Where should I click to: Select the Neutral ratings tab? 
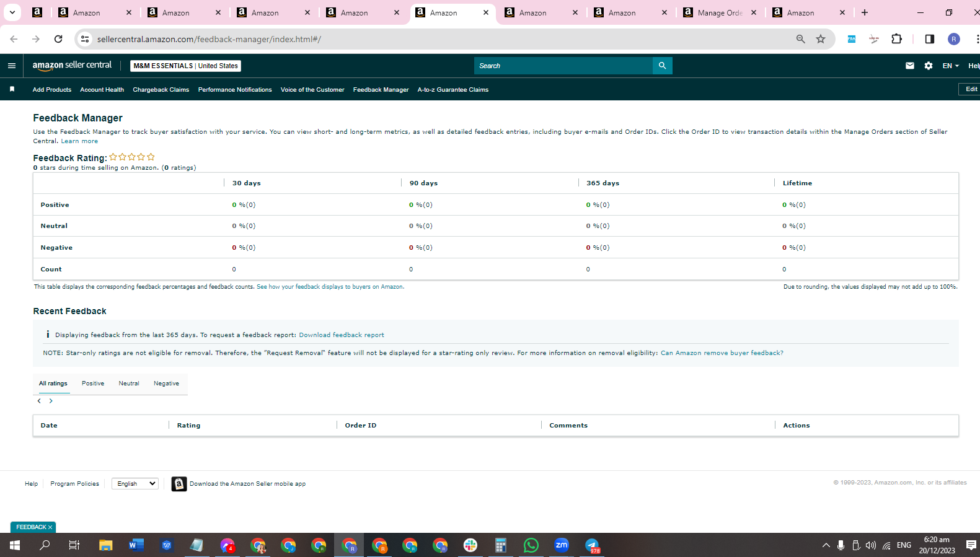(129, 384)
